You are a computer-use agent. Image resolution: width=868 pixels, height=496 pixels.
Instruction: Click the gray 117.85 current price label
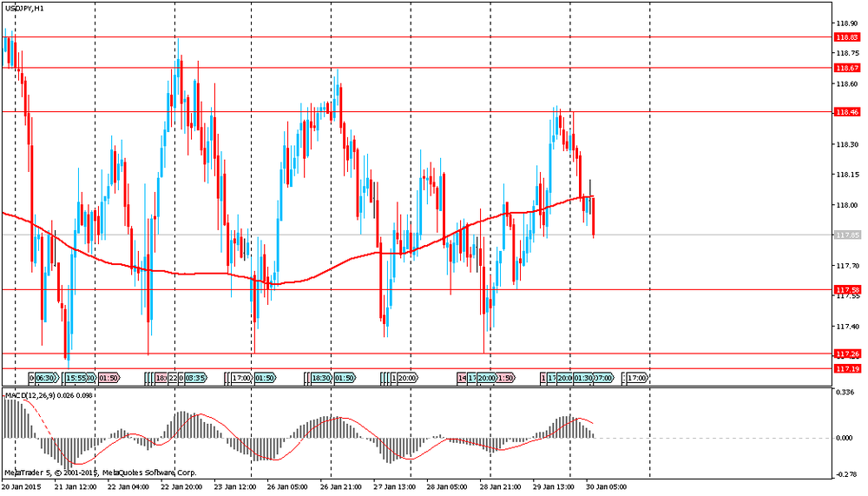point(845,235)
